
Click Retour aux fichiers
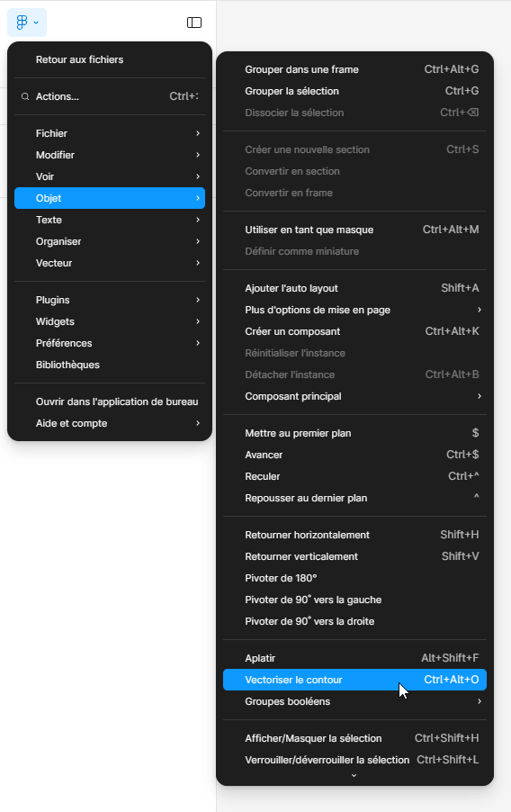coord(110,59)
